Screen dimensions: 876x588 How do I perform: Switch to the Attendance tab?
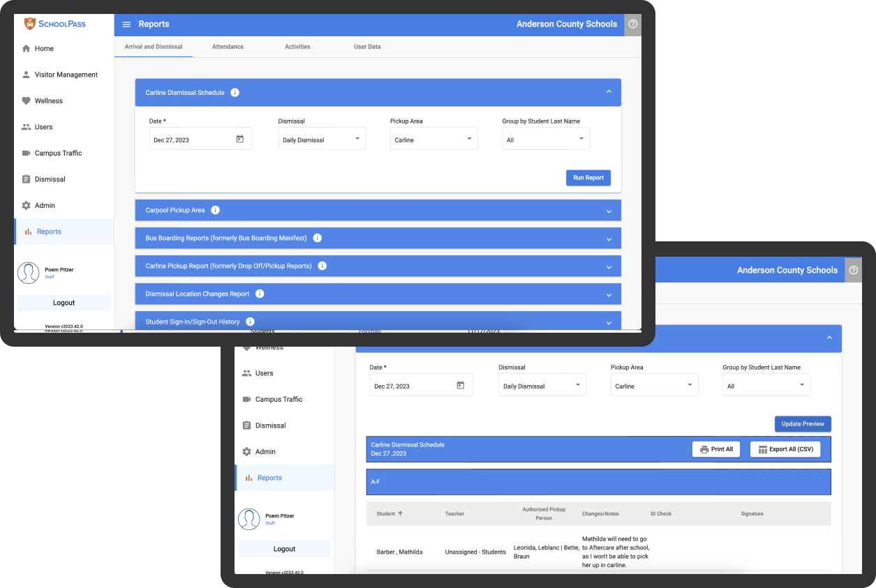[228, 47]
